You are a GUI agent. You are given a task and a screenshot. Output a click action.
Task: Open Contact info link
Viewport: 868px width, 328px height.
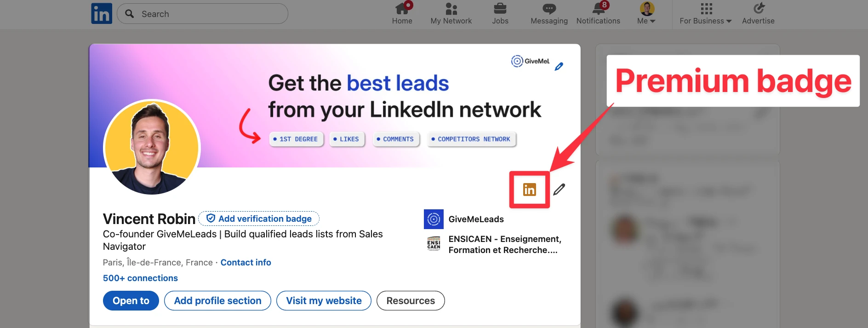(246, 262)
